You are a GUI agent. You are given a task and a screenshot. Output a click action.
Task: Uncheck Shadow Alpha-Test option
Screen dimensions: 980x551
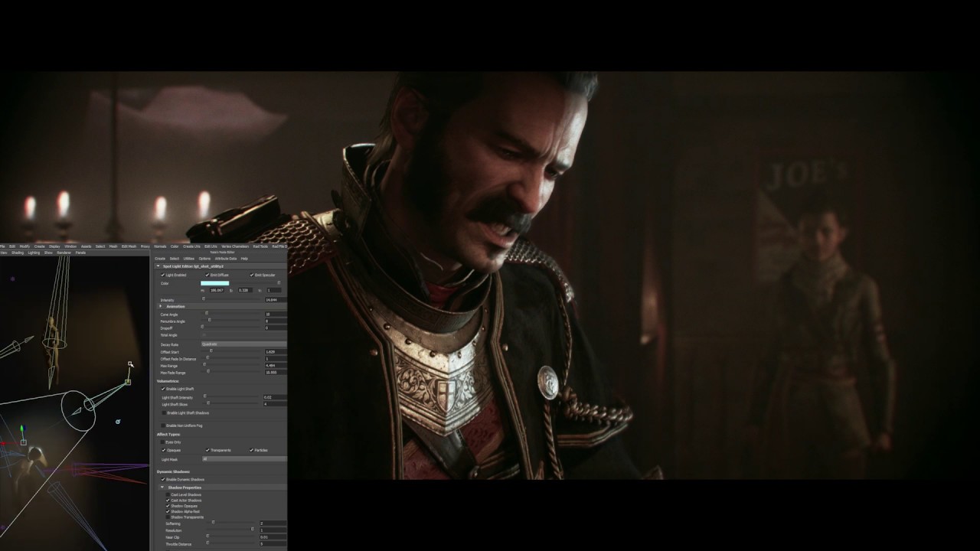[168, 511]
